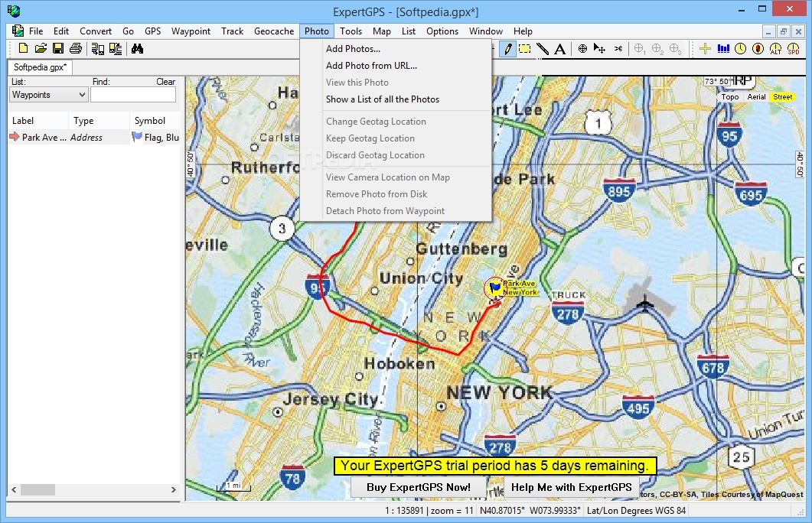The height and width of the screenshot is (523, 812).
Task: Open the Help menu
Action: [x=523, y=31]
